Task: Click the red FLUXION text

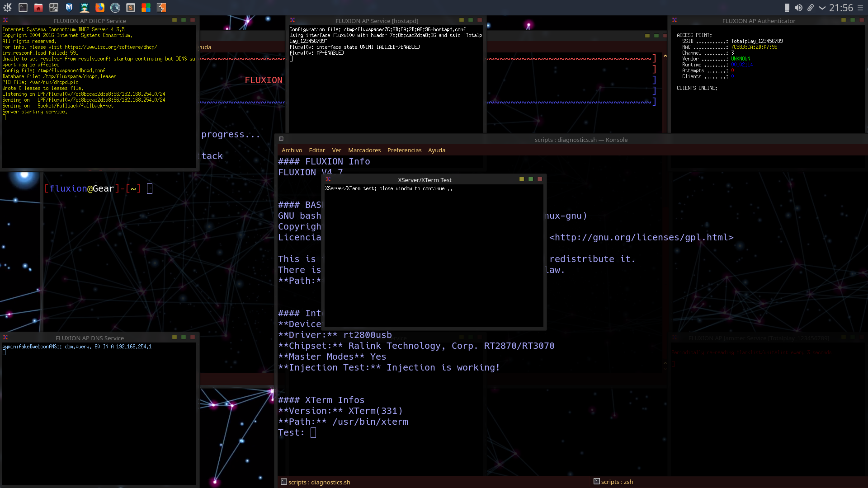Action: click(264, 80)
